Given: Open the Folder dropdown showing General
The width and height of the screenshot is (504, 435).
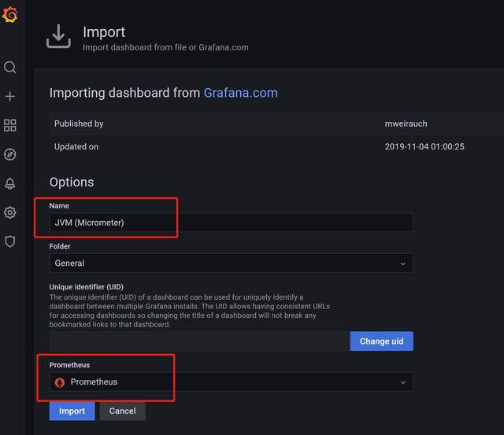Looking at the screenshot, I should [x=231, y=264].
